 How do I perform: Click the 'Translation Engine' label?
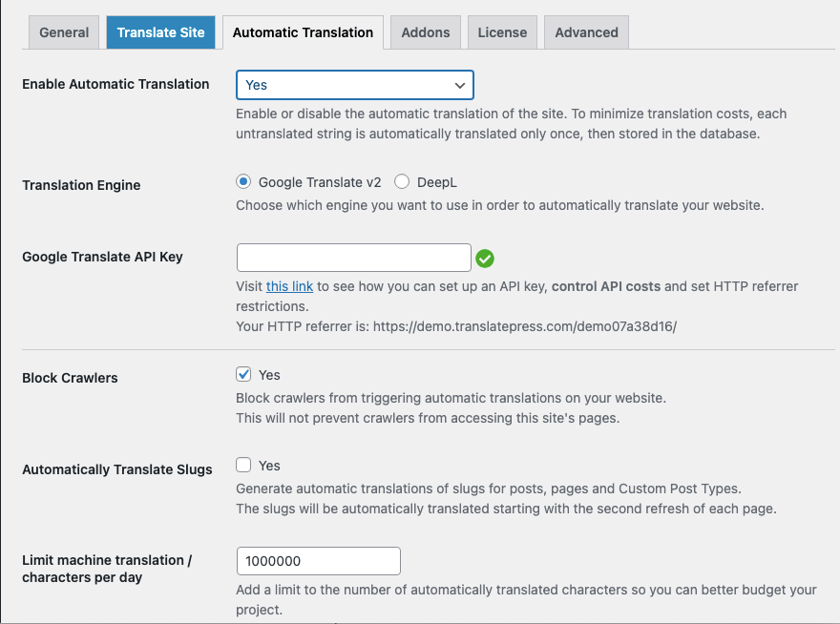[81, 185]
